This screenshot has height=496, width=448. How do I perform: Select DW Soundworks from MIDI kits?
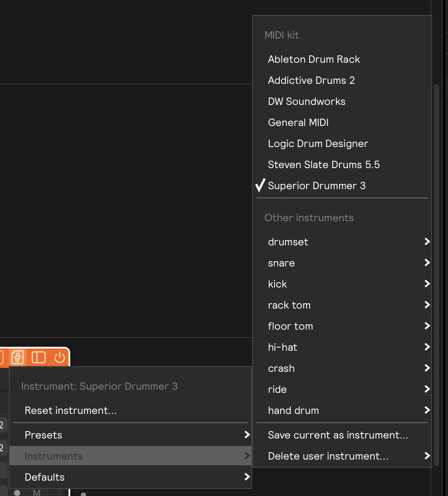(342, 101)
